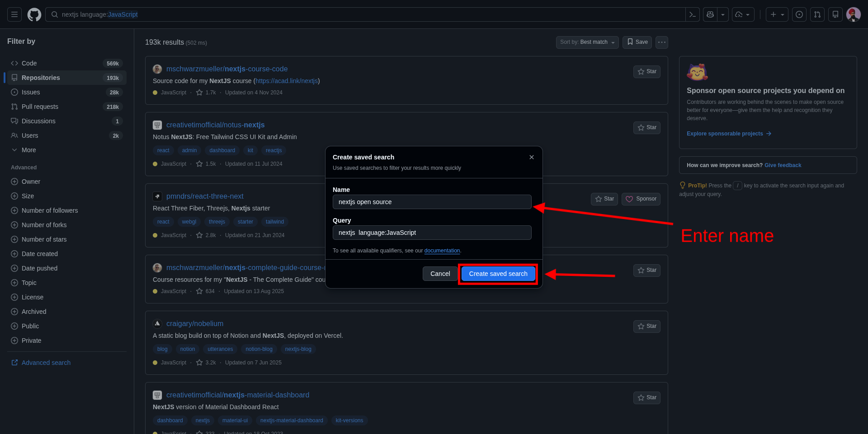
Task: Open mschwarzmueller/nextjs-course-code repository
Action: [x=227, y=69]
